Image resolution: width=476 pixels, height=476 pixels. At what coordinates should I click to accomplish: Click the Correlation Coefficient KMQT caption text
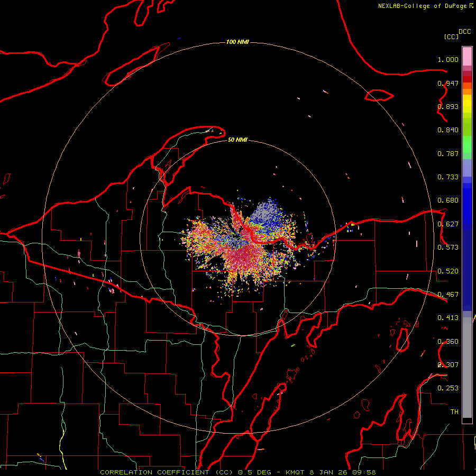tap(237, 472)
